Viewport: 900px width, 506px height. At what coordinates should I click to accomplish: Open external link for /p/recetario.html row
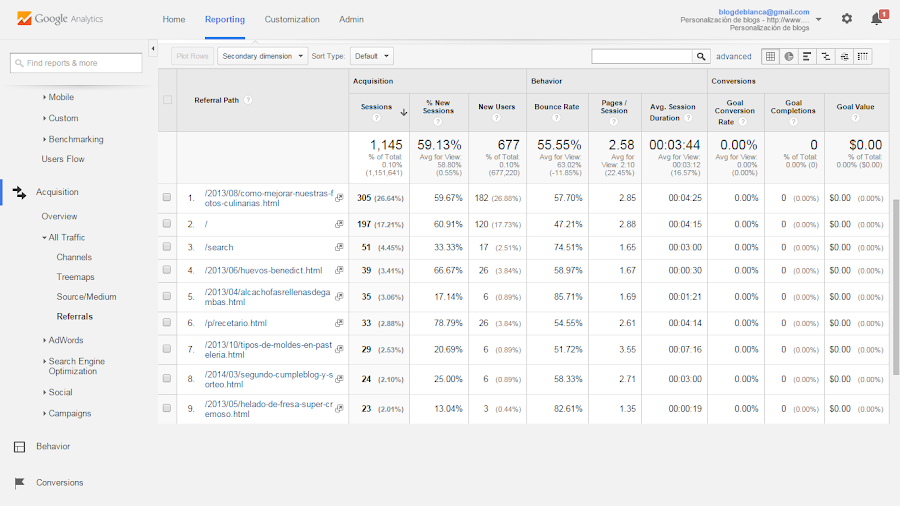click(339, 323)
